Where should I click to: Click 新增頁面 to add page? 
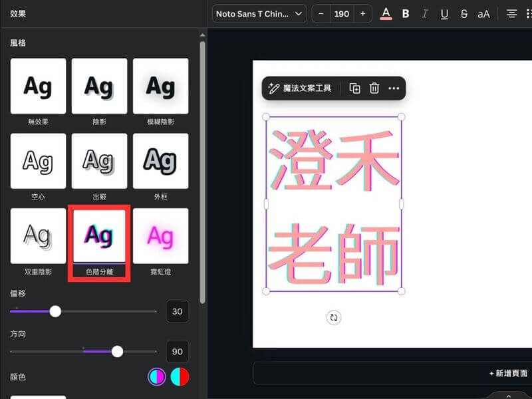(508, 374)
